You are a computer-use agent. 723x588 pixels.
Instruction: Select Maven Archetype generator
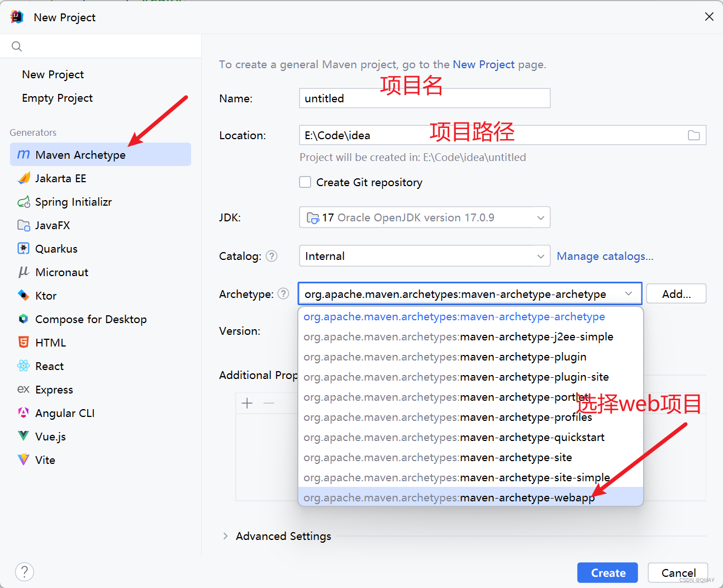click(101, 154)
